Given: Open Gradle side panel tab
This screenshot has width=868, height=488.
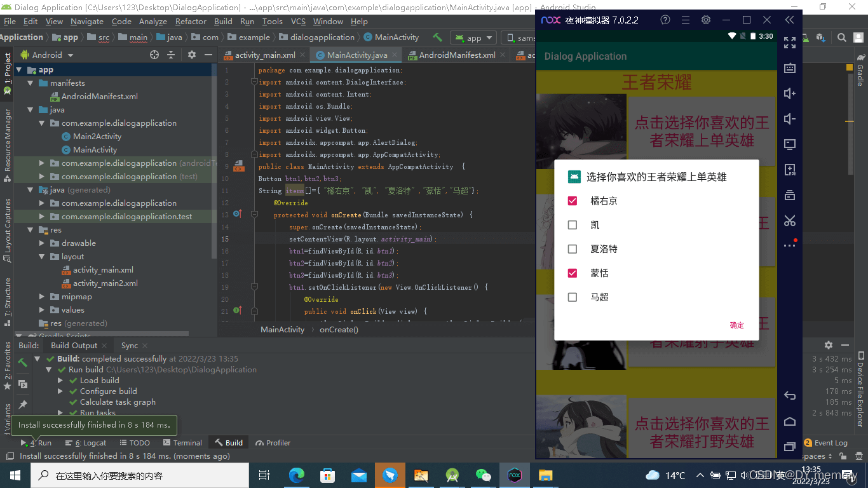Looking at the screenshot, I should 861,71.
